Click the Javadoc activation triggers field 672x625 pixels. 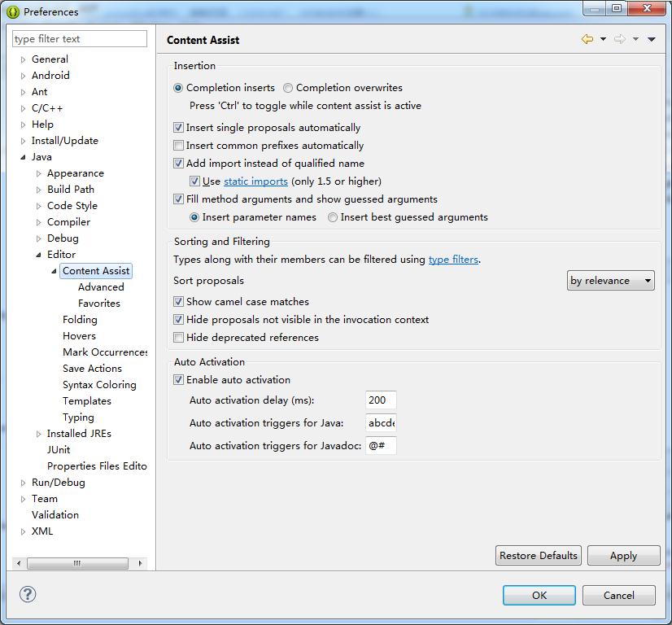(x=381, y=446)
